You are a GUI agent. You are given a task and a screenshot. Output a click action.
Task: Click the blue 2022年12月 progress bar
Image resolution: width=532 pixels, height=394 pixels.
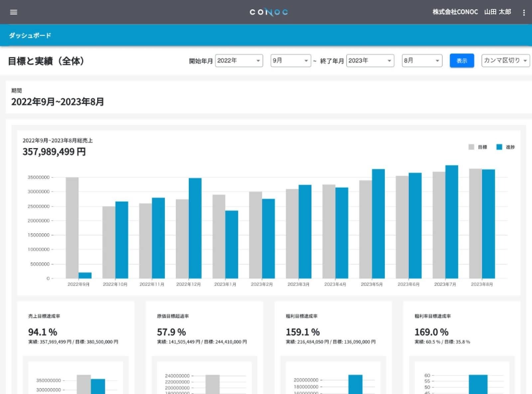195,228
